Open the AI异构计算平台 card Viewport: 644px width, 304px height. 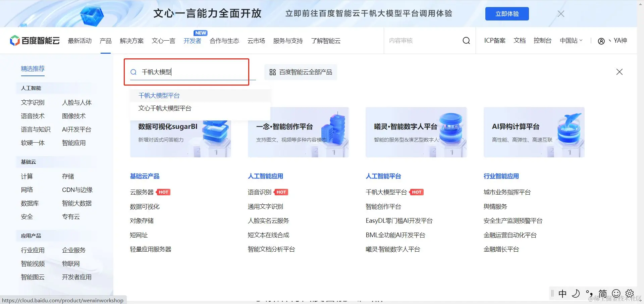(534, 132)
